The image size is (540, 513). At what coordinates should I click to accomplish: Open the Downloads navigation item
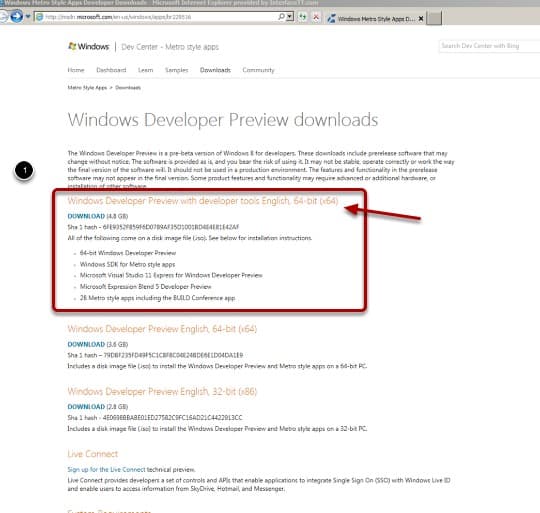pyautogui.click(x=215, y=70)
